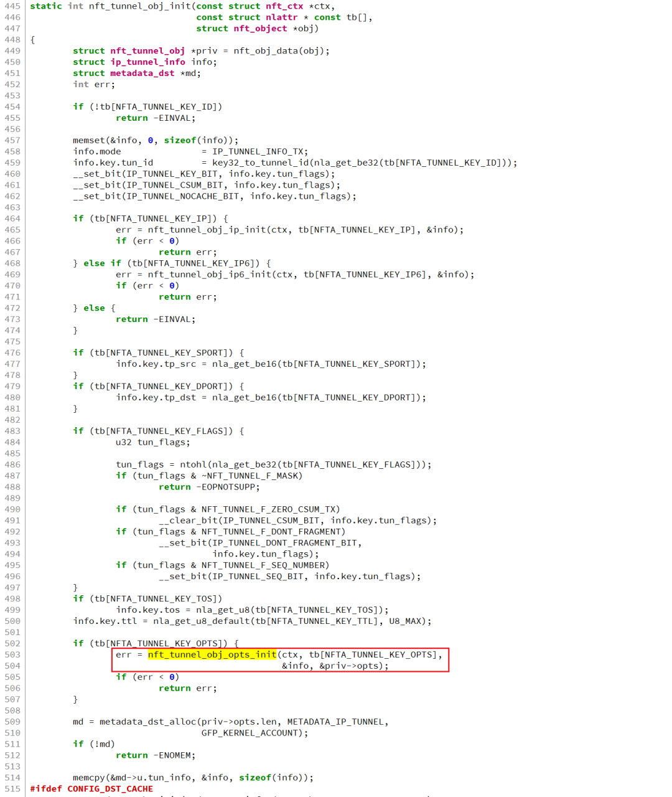
Task: Click the ntohl function call
Action: (194, 465)
